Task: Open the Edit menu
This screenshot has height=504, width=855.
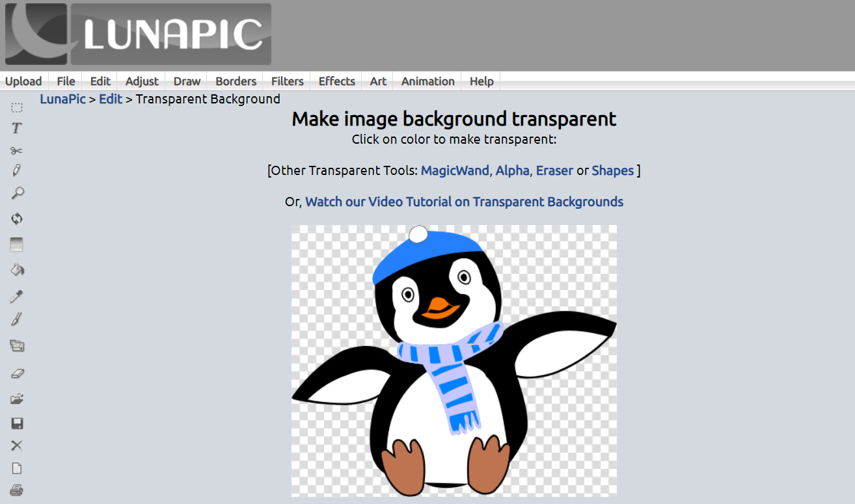Action: tap(100, 81)
